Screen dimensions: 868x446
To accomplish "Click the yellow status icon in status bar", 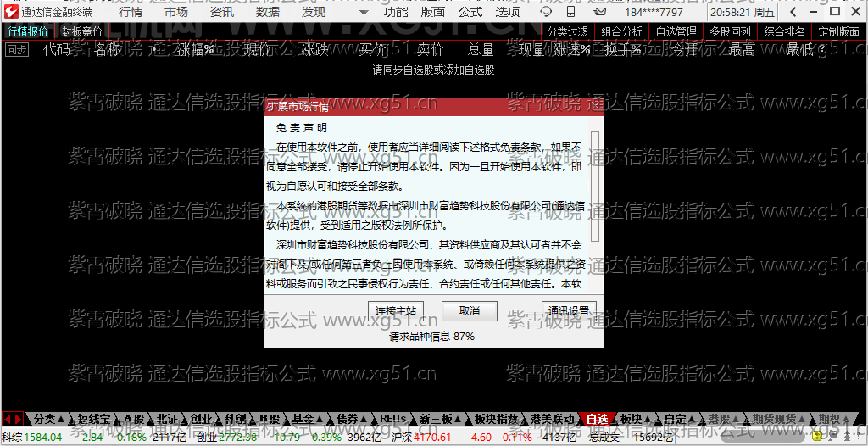I will [817, 438].
